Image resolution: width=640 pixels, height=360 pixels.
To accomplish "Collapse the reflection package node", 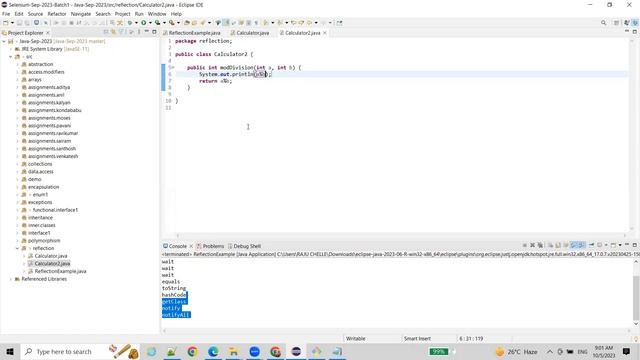I will [x=17, y=248].
